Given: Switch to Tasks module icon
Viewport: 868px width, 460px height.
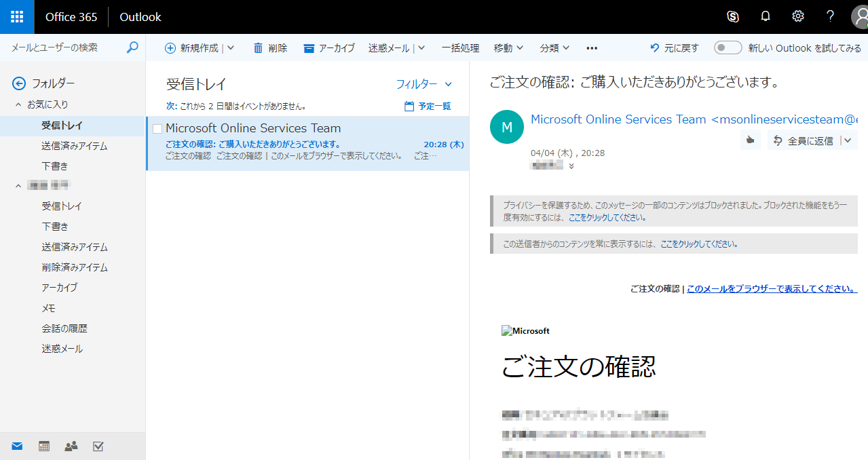Looking at the screenshot, I should click(98, 446).
